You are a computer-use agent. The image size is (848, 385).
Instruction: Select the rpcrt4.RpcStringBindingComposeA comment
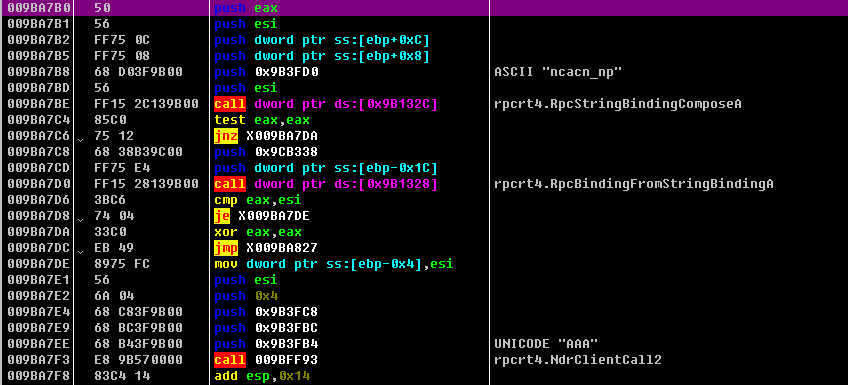coord(618,104)
